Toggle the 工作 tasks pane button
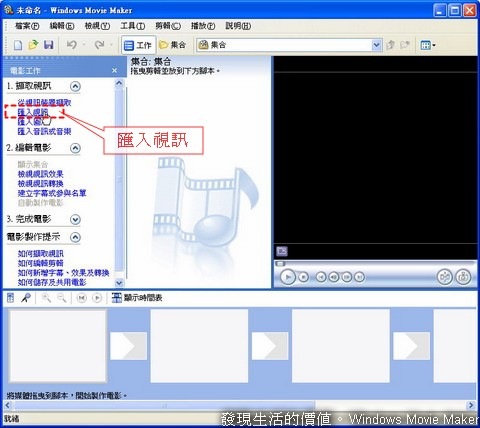 (x=138, y=45)
